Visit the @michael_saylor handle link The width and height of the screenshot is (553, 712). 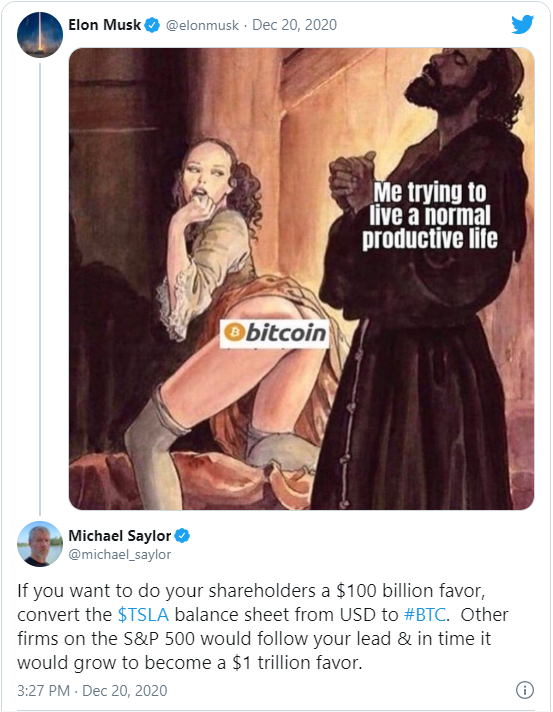(119, 554)
